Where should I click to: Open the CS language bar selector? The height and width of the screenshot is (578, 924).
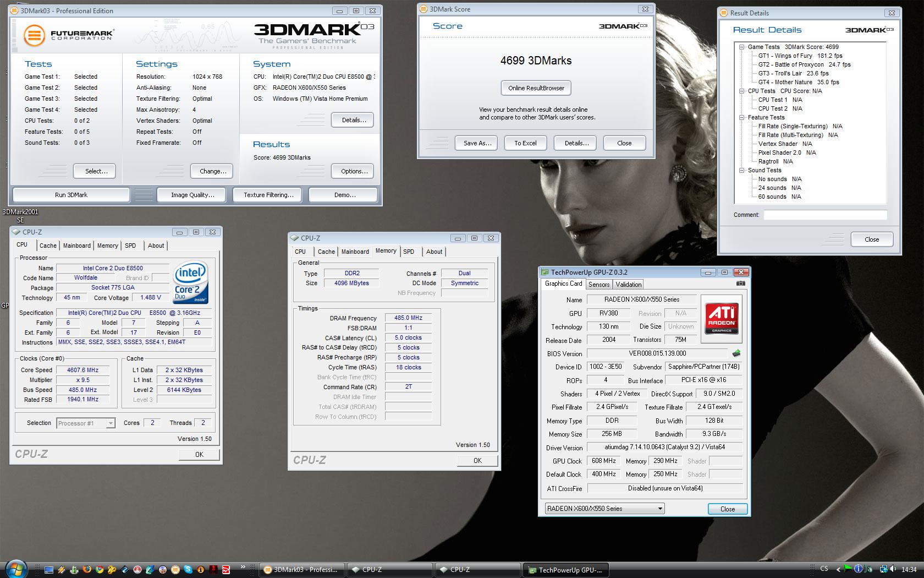coord(824,569)
